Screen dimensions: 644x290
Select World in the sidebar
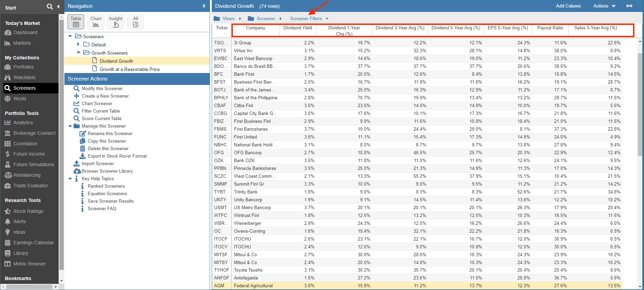tap(19, 99)
